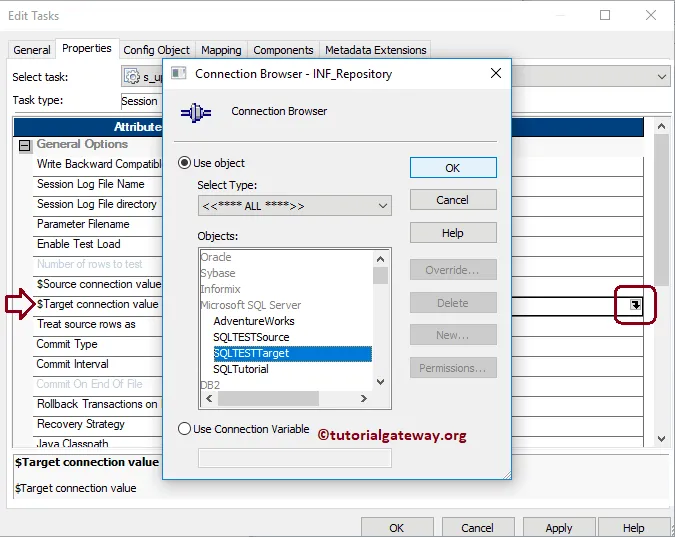Click the Apply button in Edit Tasks
This screenshot has height=537, width=675.
(558, 527)
